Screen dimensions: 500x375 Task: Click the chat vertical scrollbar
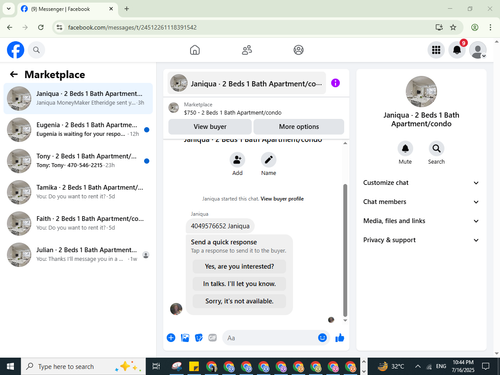click(345, 250)
